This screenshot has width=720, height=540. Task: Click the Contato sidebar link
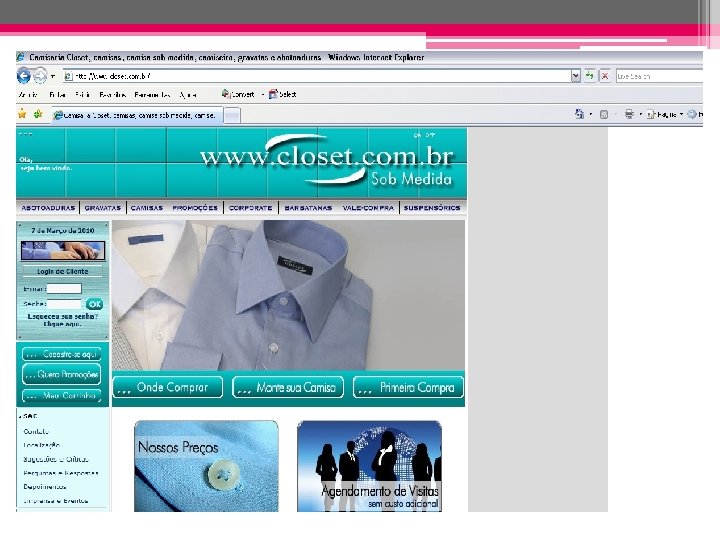tap(36, 432)
